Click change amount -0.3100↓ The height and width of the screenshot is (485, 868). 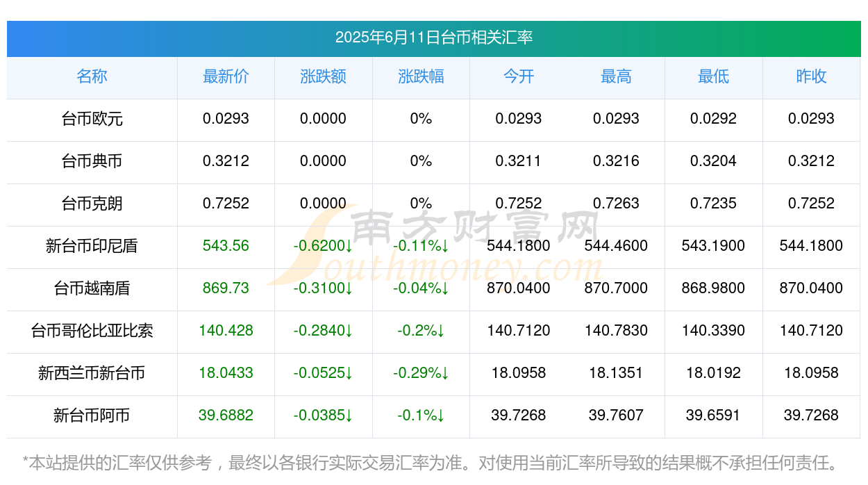coord(323,288)
